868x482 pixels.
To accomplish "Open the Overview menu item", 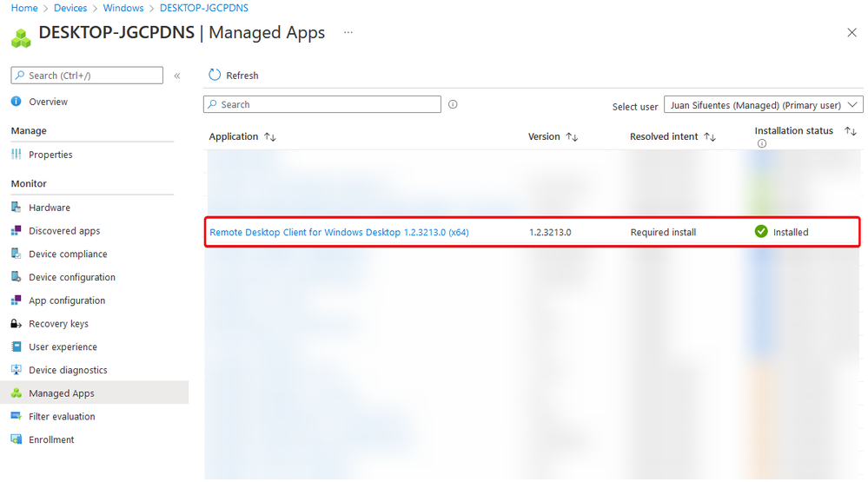I will (48, 102).
